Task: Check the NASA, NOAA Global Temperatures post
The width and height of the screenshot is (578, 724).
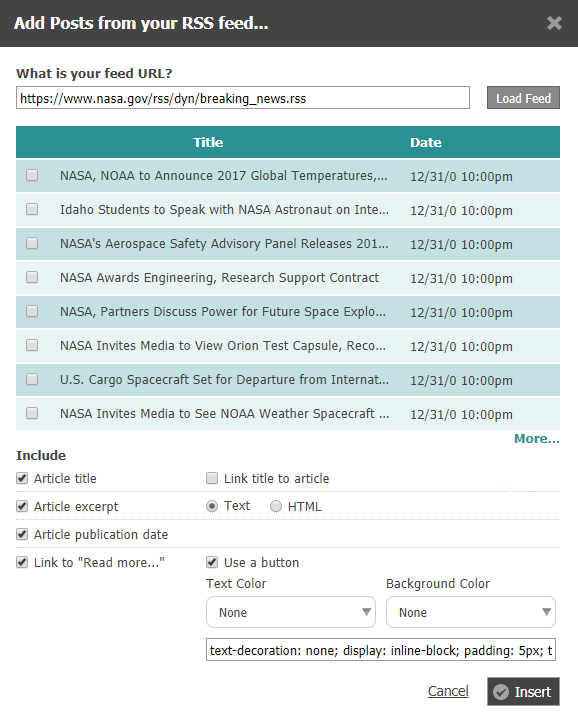Action: (32, 175)
